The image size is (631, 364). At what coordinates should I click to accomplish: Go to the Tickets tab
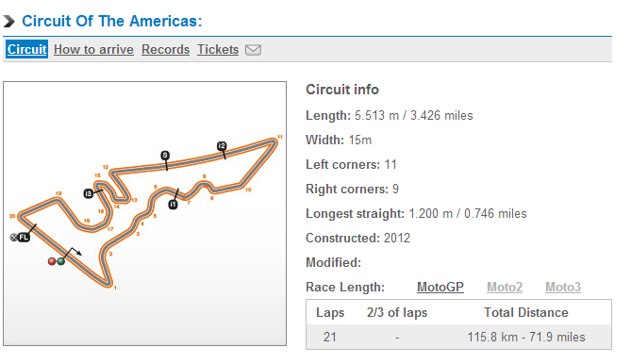218,49
